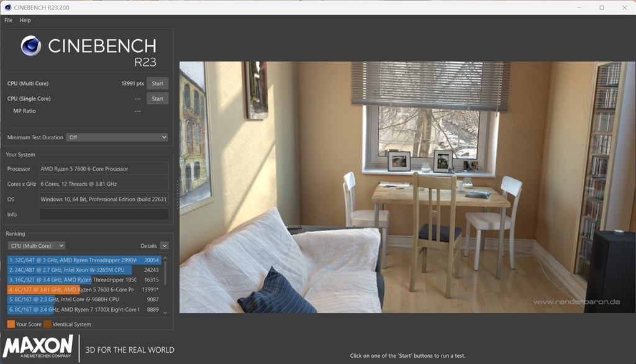Select the Ryzen 7 1700X ranking row
Viewport: 636px width, 364px height.
[84, 309]
